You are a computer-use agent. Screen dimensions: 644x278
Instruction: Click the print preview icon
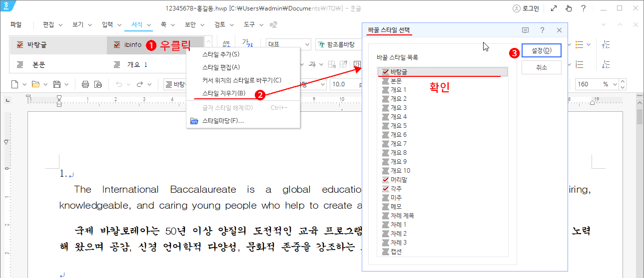point(98,84)
